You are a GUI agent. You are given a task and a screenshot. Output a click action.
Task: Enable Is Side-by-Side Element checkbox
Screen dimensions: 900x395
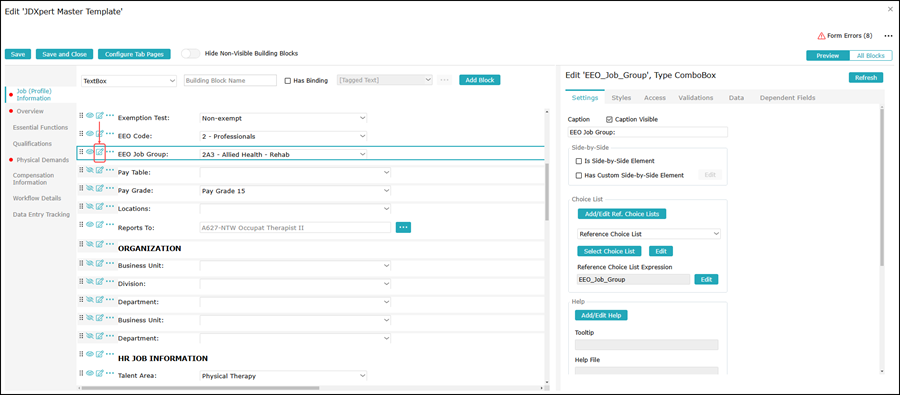click(579, 161)
